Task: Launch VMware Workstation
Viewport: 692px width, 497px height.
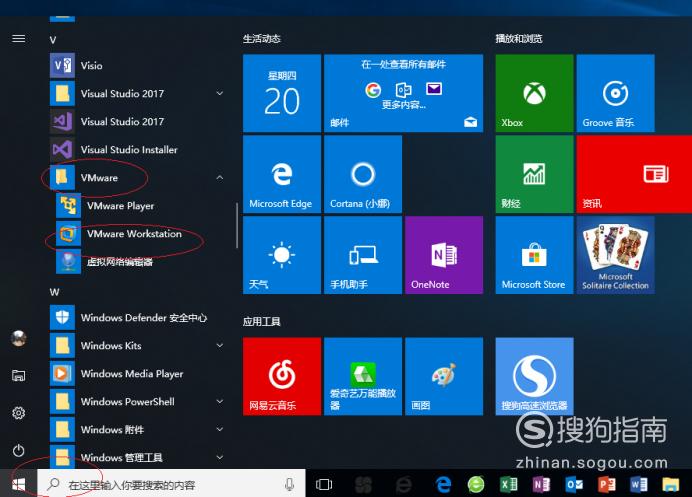Action: click(140, 233)
